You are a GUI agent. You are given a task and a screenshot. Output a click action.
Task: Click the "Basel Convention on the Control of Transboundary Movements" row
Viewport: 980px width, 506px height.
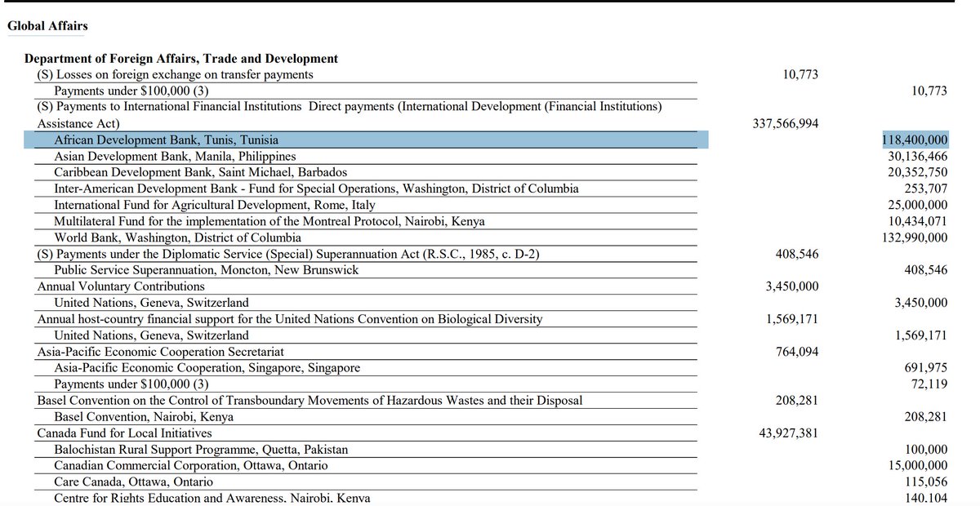310,401
